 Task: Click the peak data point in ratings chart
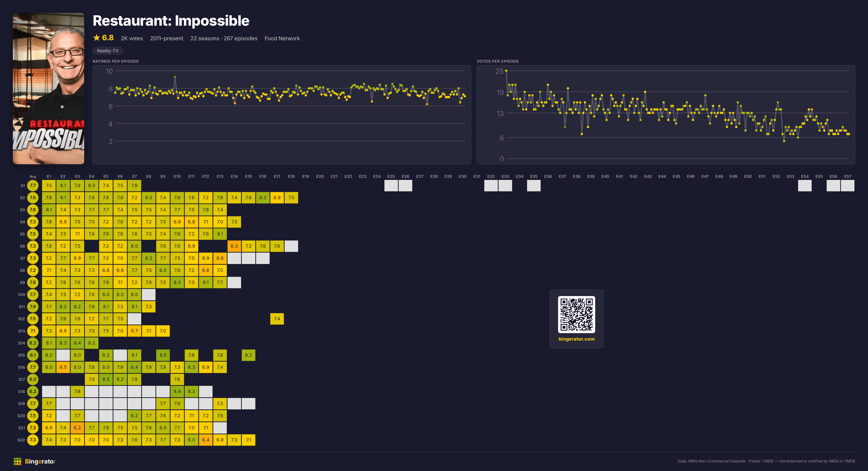point(175,77)
